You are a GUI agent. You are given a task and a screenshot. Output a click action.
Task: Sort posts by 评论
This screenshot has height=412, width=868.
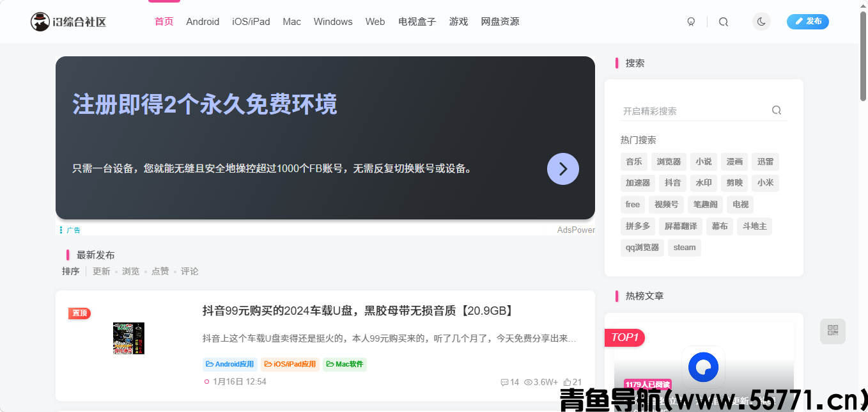190,271
